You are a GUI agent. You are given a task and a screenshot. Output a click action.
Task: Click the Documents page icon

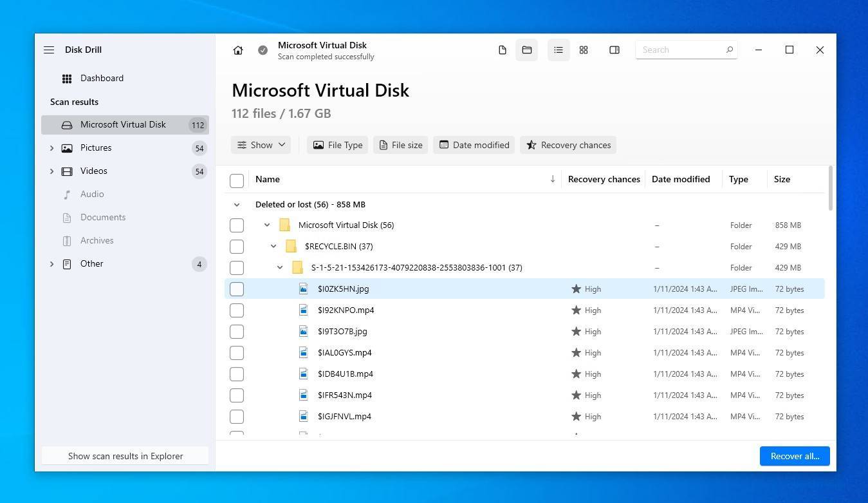pyautogui.click(x=67, y=218)
